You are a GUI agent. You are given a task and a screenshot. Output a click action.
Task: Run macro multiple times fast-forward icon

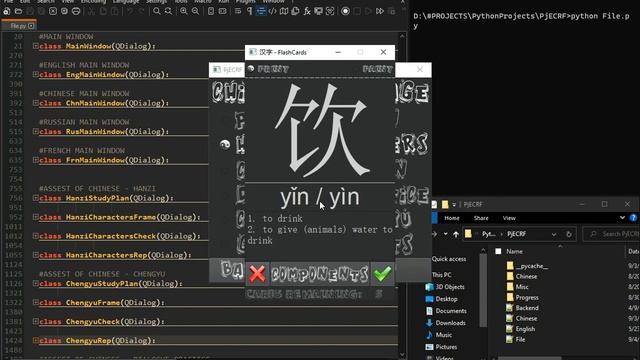pyautogui.click(x=380, y=11)
